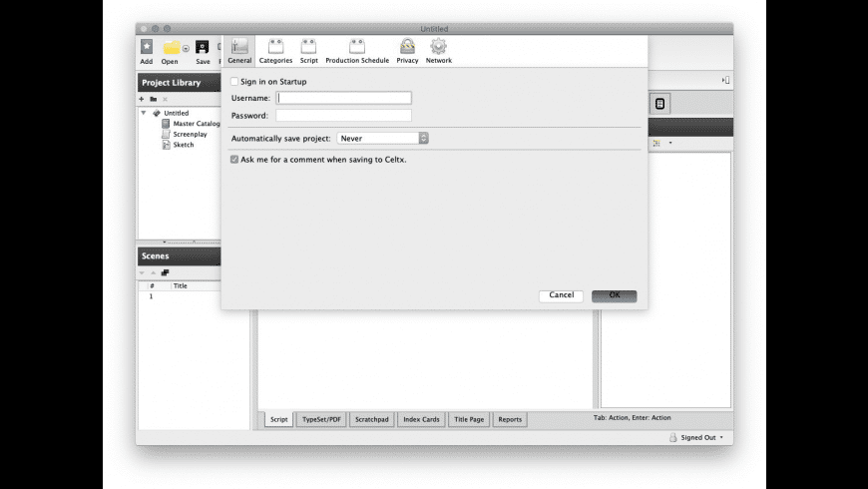Screen dimensions: 868x489
Task: Switch to the TypeSet/PDF tab
Action: click(321, 419)
